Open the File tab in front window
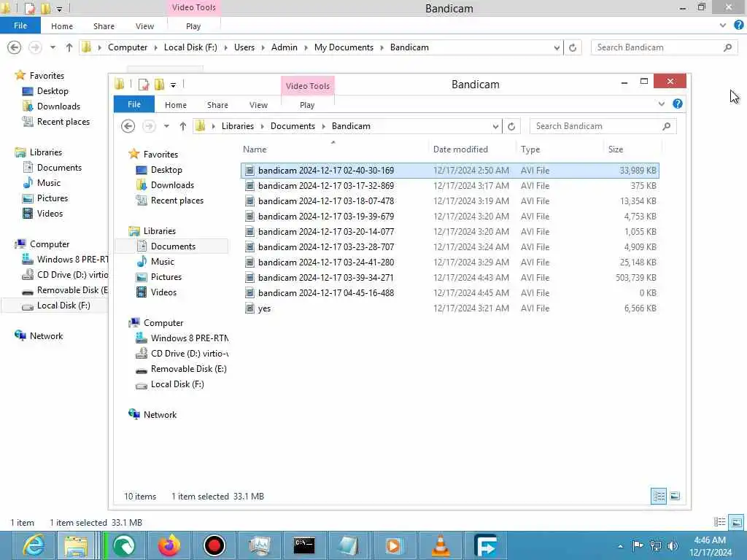 (x=134, y=104)
